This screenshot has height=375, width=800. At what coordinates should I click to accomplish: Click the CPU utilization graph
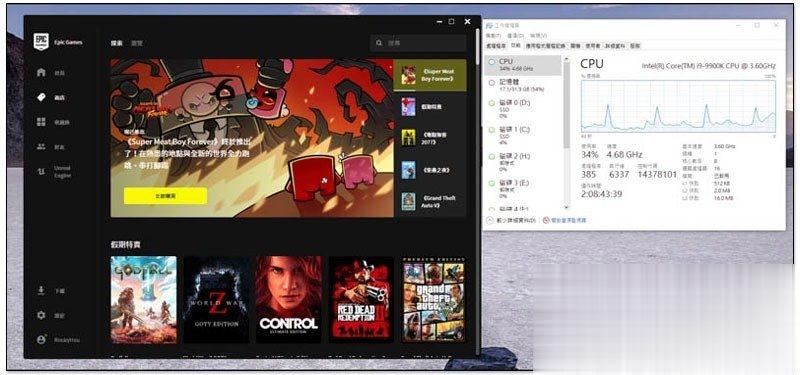pos(678,106)
